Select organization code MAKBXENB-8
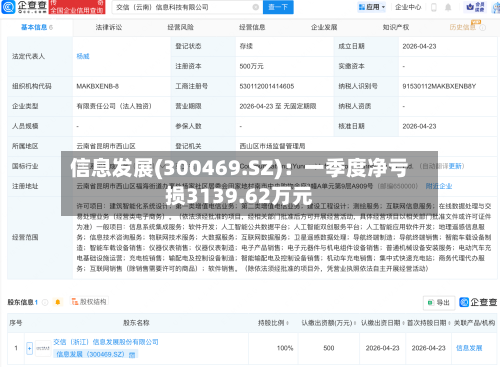500x367 pixels. click(x=98, y=86)
